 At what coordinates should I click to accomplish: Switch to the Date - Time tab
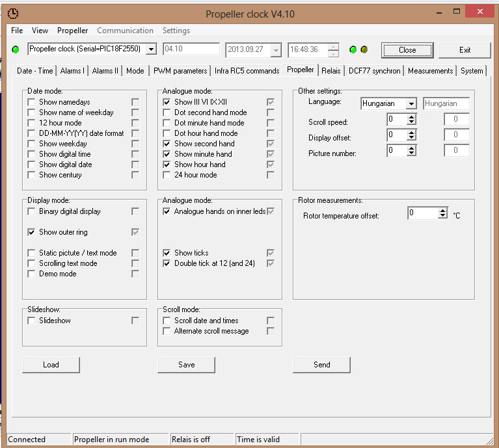[x=34, y=71]
